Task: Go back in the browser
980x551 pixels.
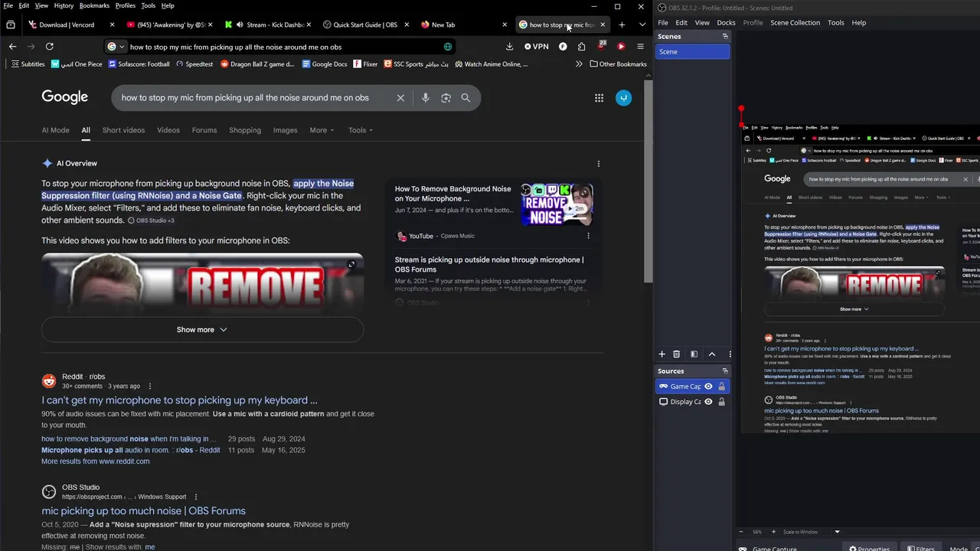Action: point(12,47)
